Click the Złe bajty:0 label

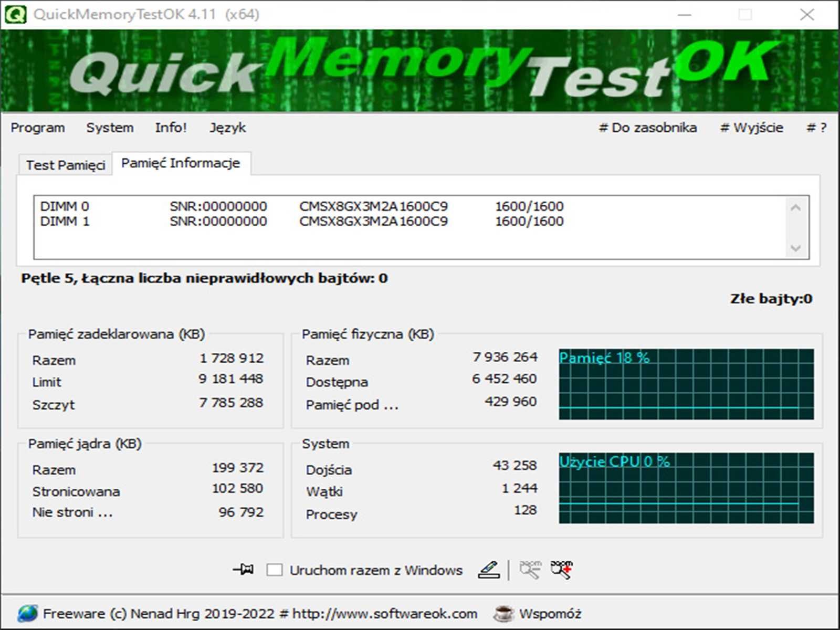(771, 299)
